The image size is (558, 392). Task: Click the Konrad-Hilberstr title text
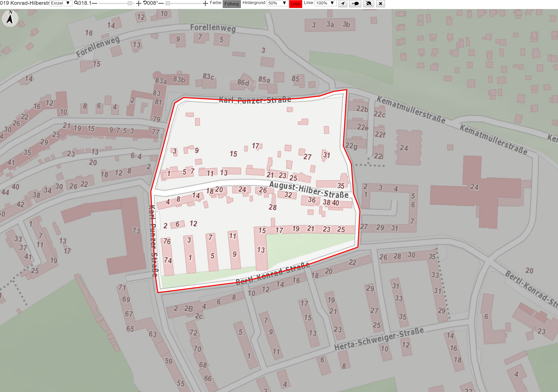point(30,3)
